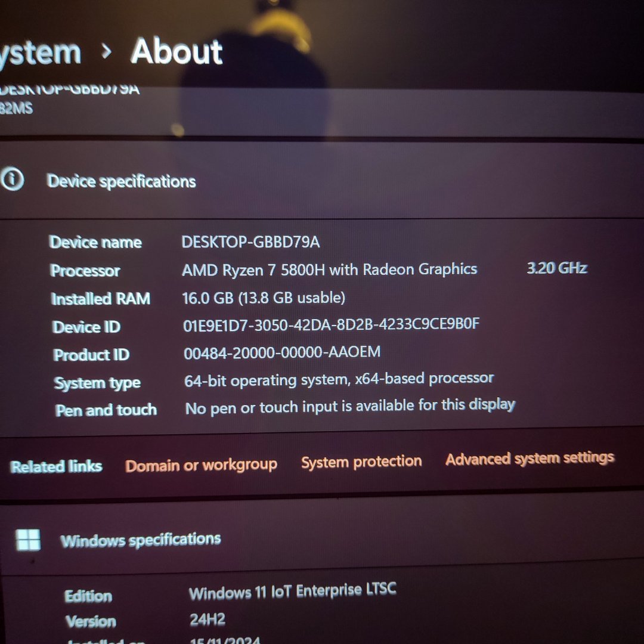
Task: Click the About breadcrumb heading
Action: point(177,51)
